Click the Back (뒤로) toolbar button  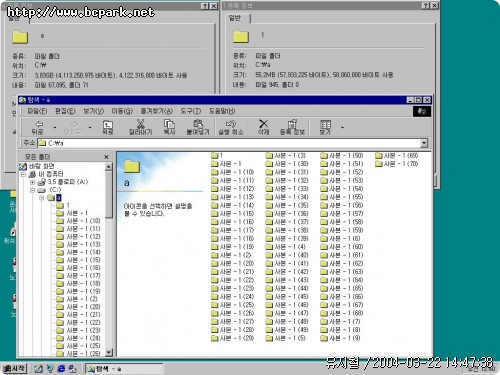[37, 127]
